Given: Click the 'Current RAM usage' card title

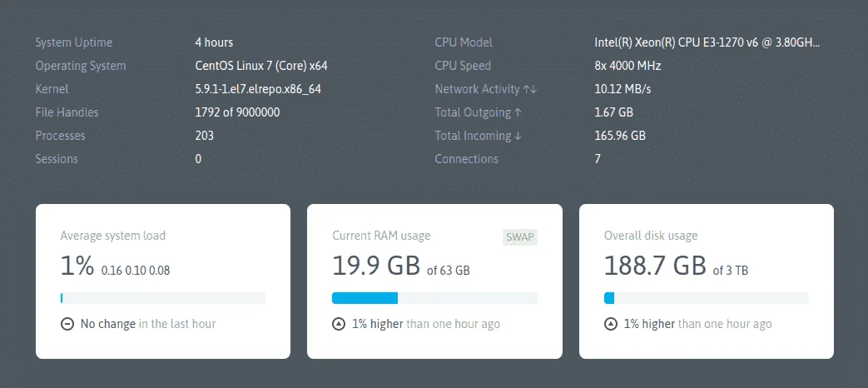Looking at the screenshot, I should pos(381,236).
